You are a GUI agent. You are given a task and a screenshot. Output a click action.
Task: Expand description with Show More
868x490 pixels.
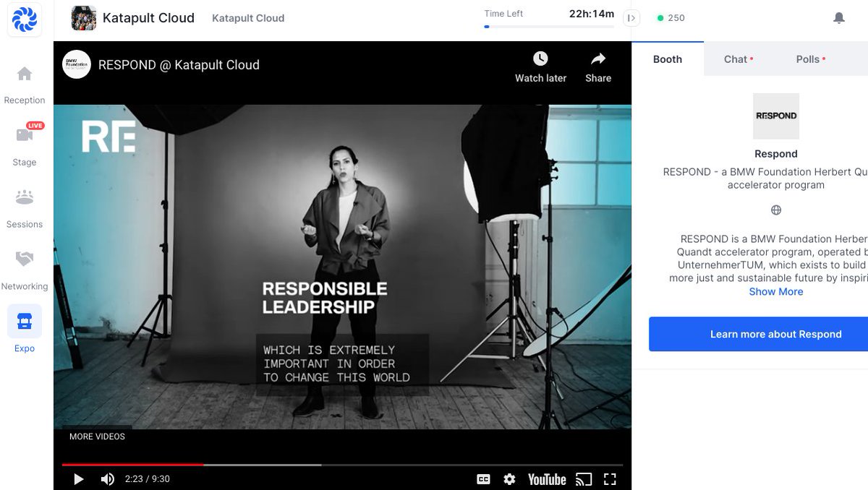click(776, 292)
